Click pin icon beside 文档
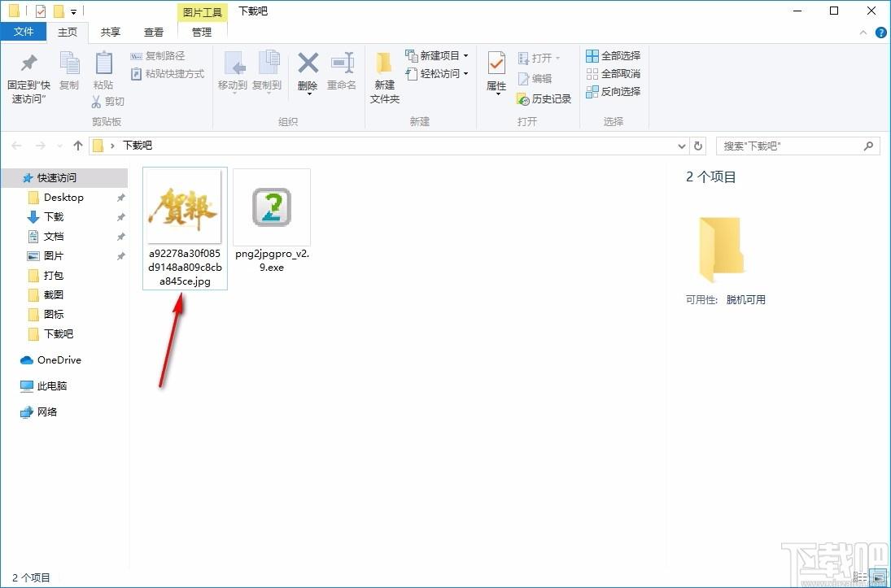Viewport: 891px width, 588px height. 120,237
